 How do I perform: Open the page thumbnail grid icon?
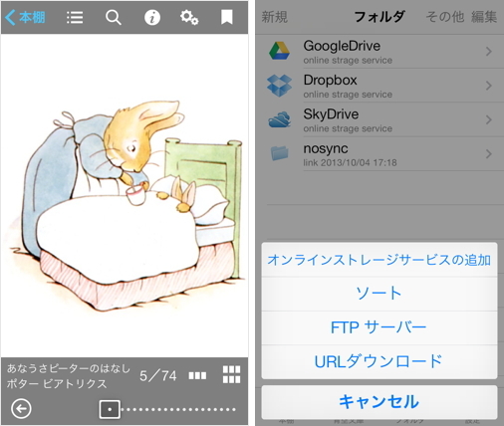(x=231, y=374)
